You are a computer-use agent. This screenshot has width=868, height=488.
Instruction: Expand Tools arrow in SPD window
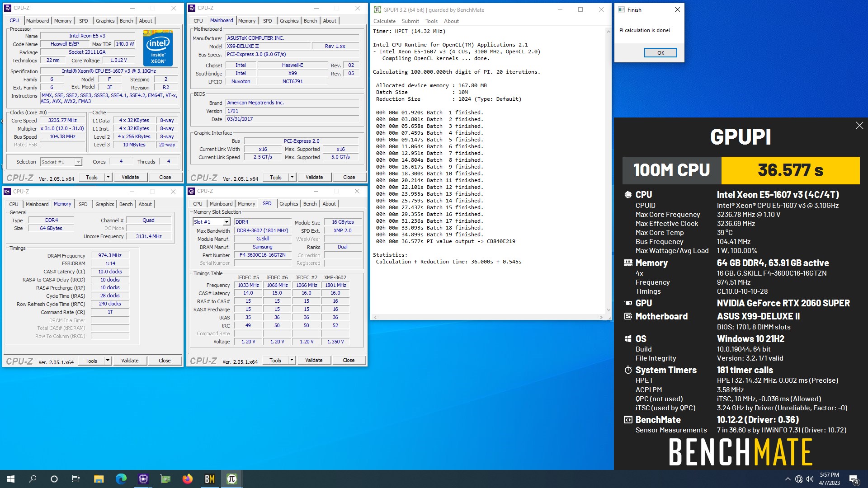click(292, 360)
